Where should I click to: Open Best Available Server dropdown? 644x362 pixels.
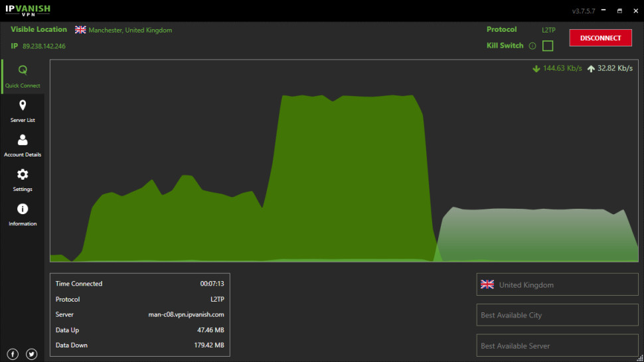point(557,345)
